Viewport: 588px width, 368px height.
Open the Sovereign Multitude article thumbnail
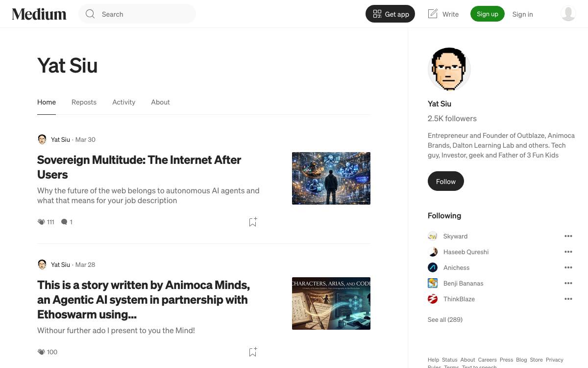[x=331, y=178]
